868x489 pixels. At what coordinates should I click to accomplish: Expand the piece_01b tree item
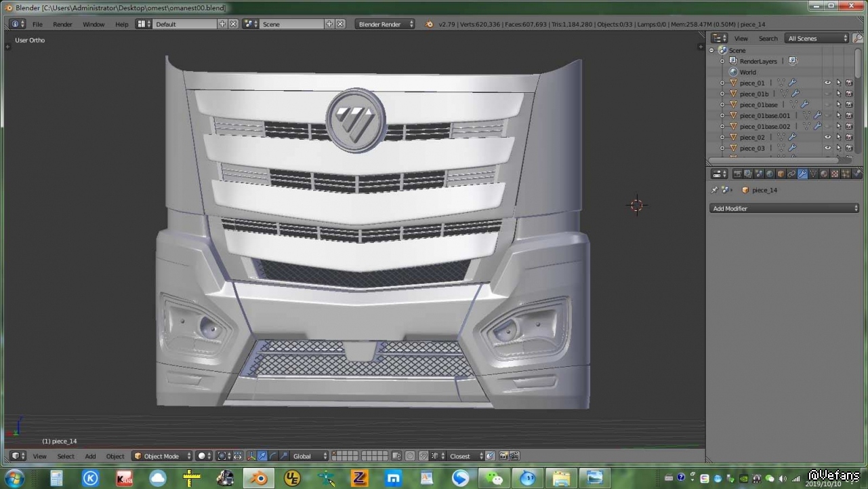coord(722,94)
